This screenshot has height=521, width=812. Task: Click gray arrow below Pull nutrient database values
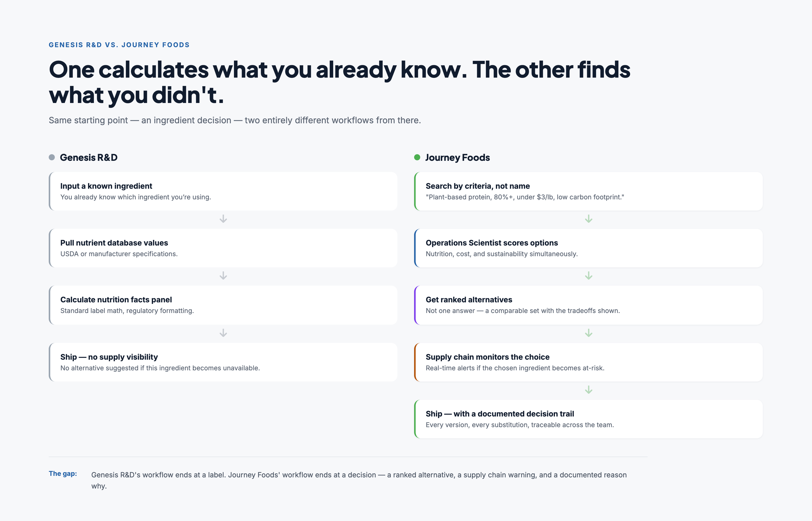click(223, 276)
